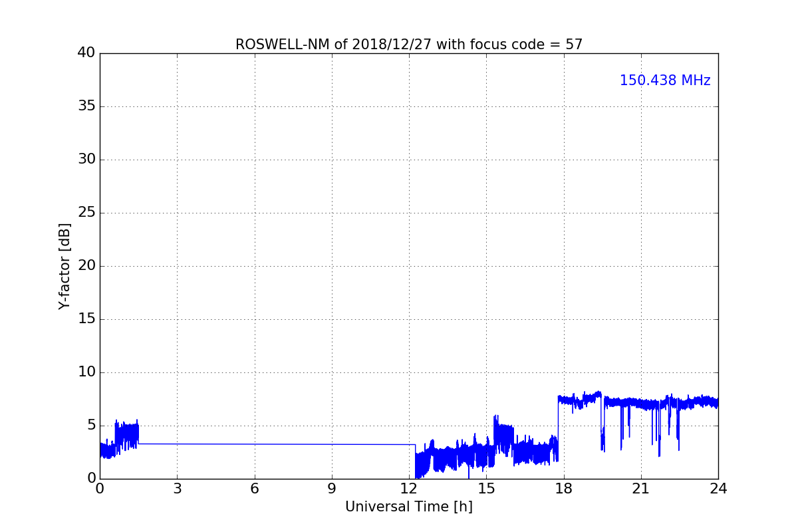Viewport: 798px width, 532px height.
Task: Click x-axis tick label 6
Action: tap(255, 489)
